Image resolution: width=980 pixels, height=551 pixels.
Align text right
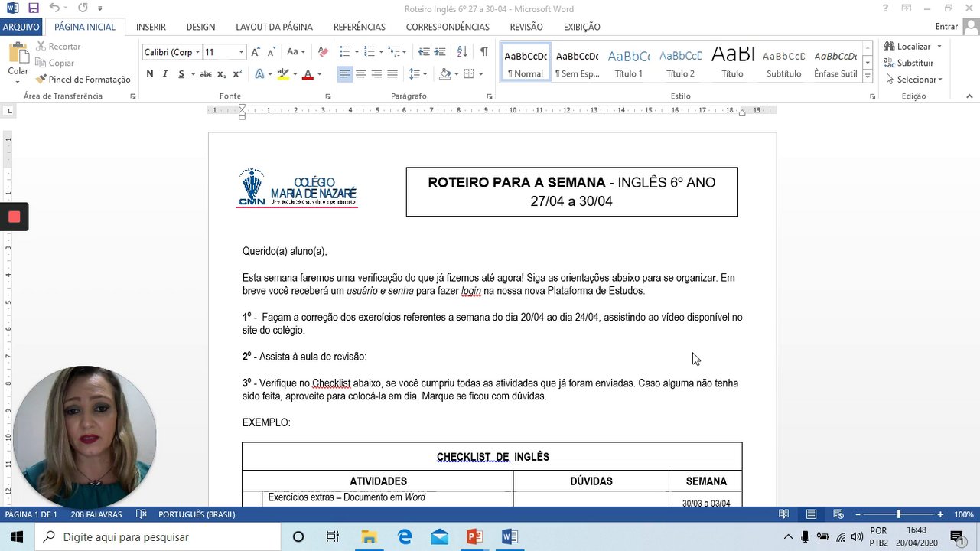click(x=376, y=74)
